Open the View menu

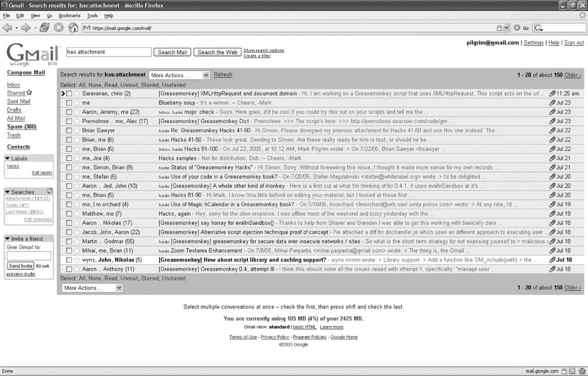tap(35, 16)
